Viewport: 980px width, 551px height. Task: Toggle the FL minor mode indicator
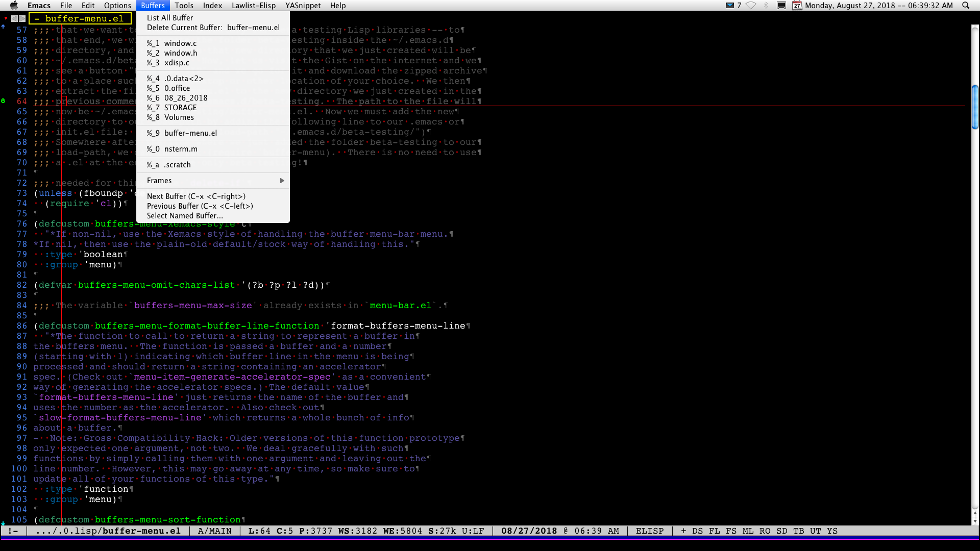click(714, 531)
